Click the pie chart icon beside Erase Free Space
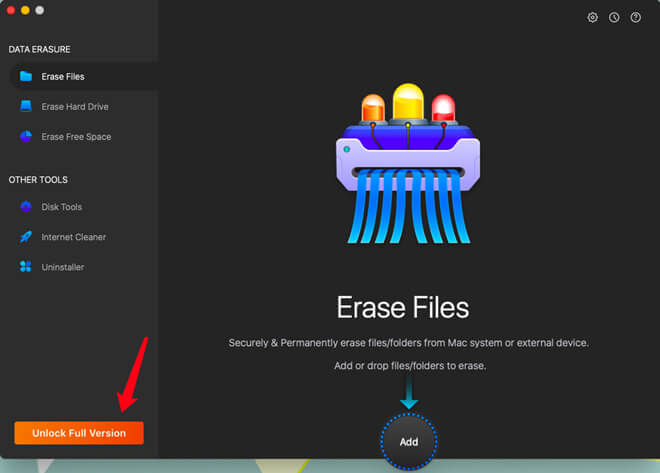660x473 pixels. tap(26, 136)
